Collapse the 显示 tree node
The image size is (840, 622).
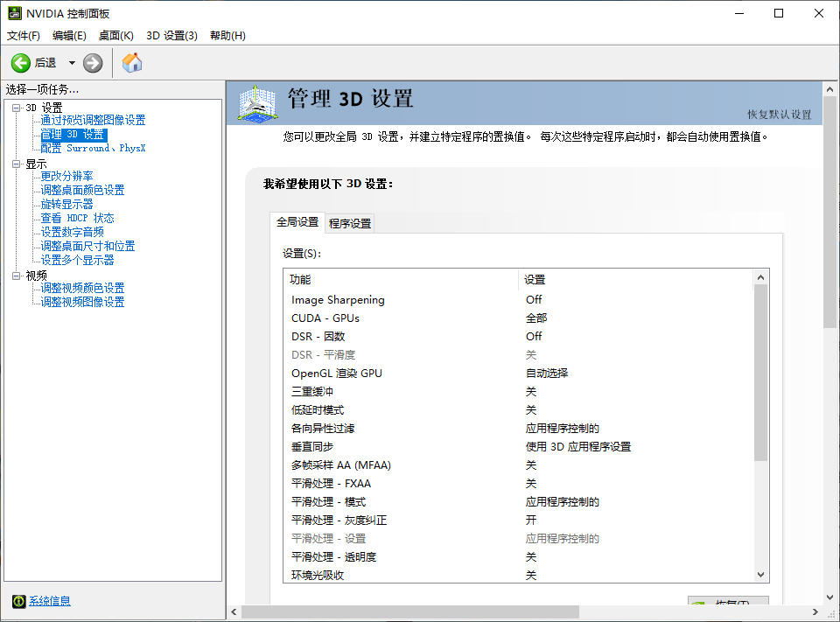coord(16,164)
